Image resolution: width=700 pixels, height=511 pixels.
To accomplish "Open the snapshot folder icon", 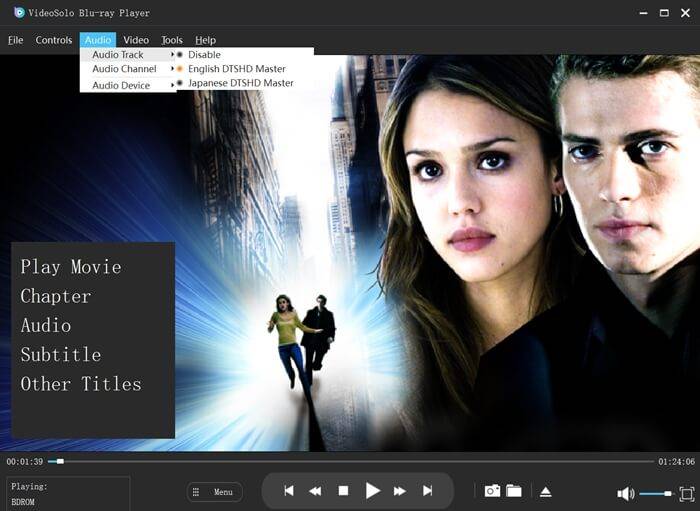I will click(514, 491).
